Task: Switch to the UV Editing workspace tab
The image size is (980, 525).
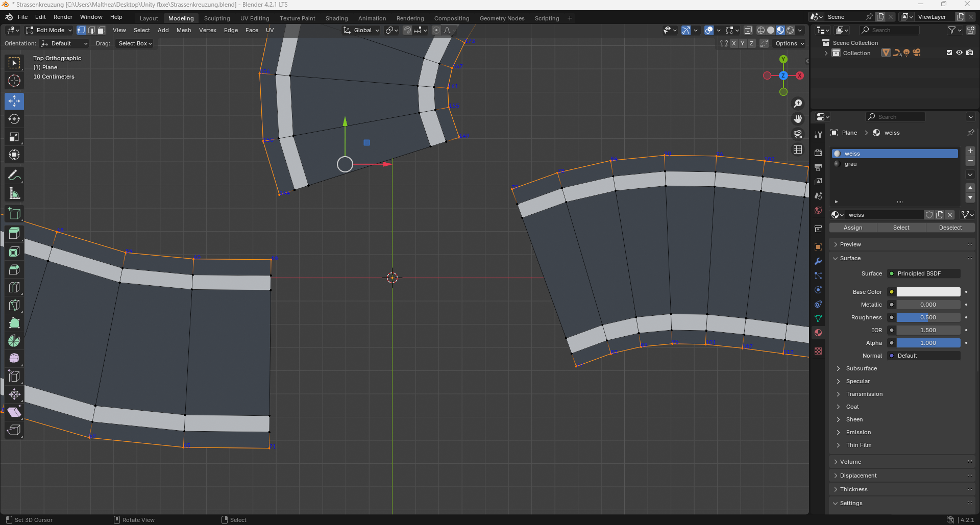Action: [255, 18]
